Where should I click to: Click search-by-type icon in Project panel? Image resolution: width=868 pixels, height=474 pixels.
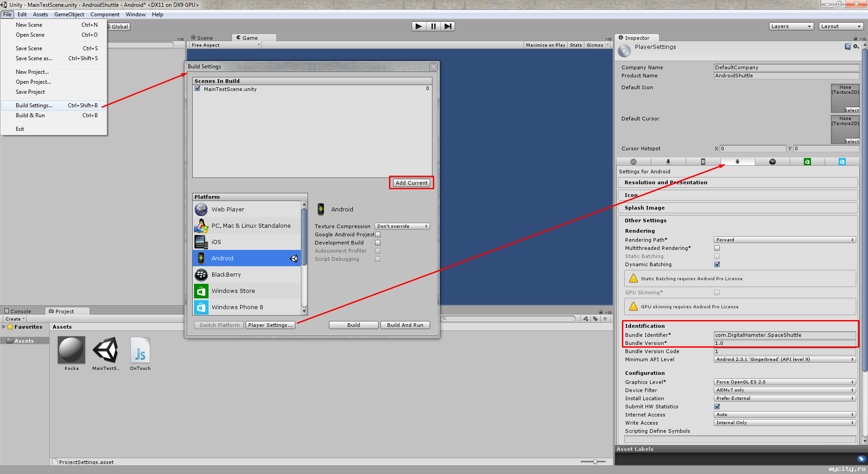coord(586,319)
